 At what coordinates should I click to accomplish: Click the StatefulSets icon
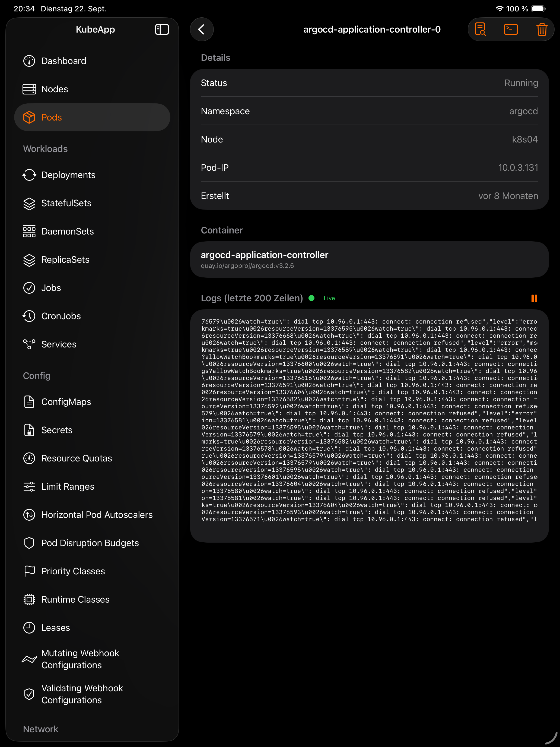[x=29, y=203]
